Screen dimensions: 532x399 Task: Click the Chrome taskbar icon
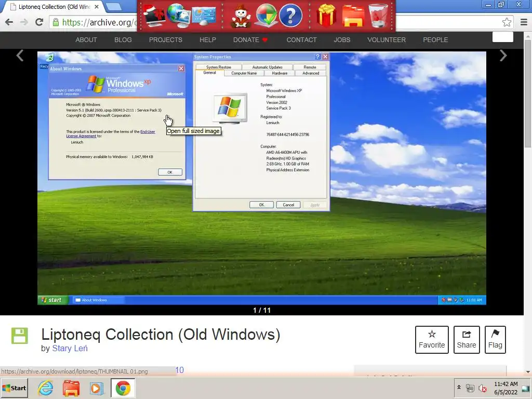123,388
